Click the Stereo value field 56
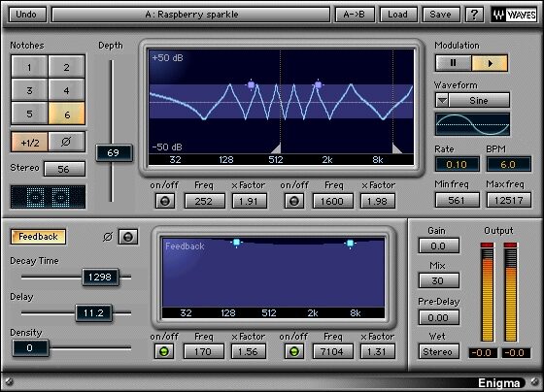Viewport: 544px width, 392px height. point(64,169)
